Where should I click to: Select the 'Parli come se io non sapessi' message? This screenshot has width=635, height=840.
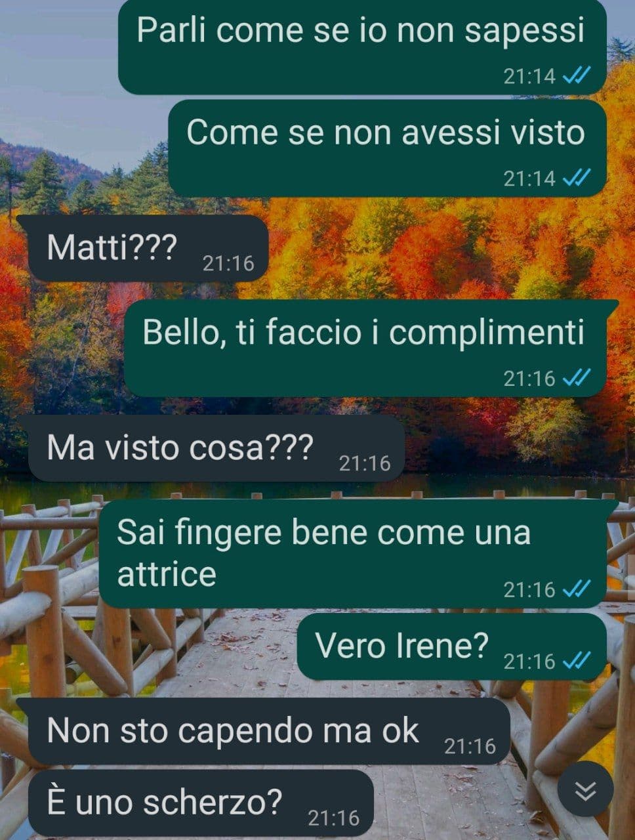coord(362,46)
